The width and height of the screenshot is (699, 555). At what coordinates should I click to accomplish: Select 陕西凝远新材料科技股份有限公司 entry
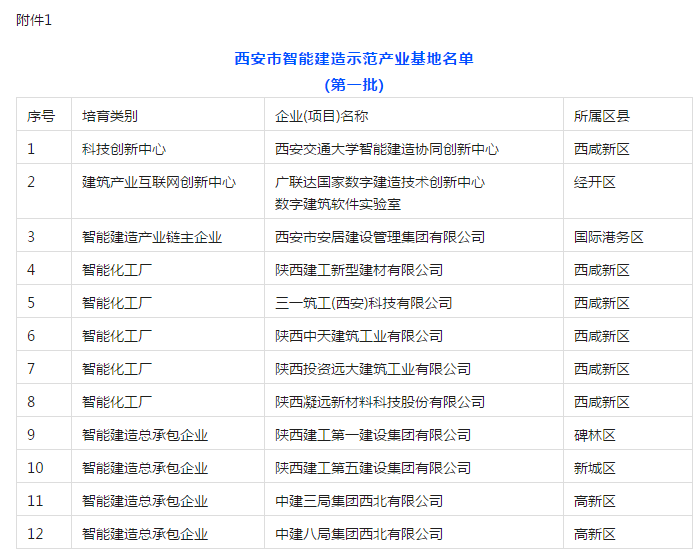380,402
